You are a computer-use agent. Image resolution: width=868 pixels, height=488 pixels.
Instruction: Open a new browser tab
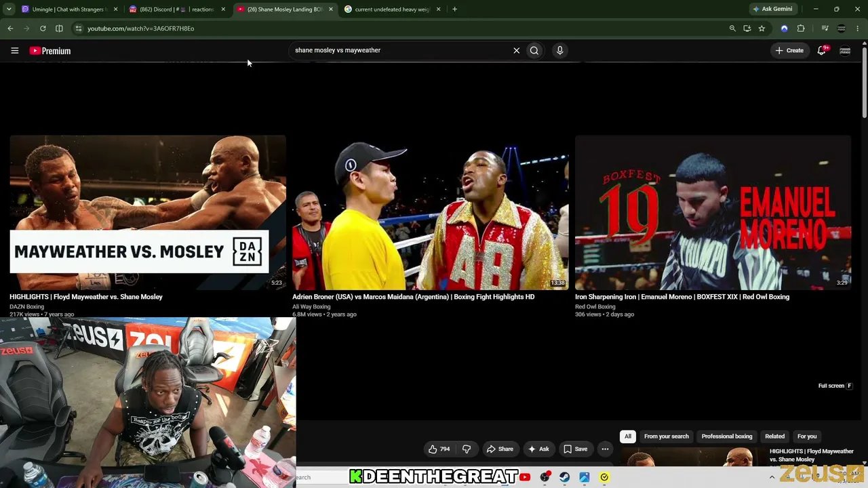(x=454, y=9)
